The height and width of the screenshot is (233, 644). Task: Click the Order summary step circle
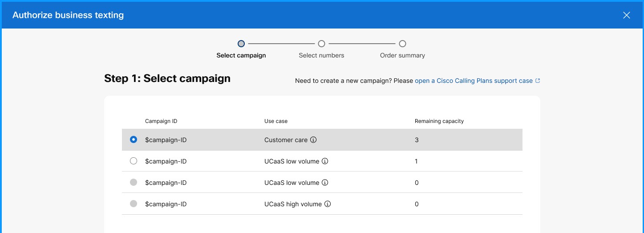(402, 44)
